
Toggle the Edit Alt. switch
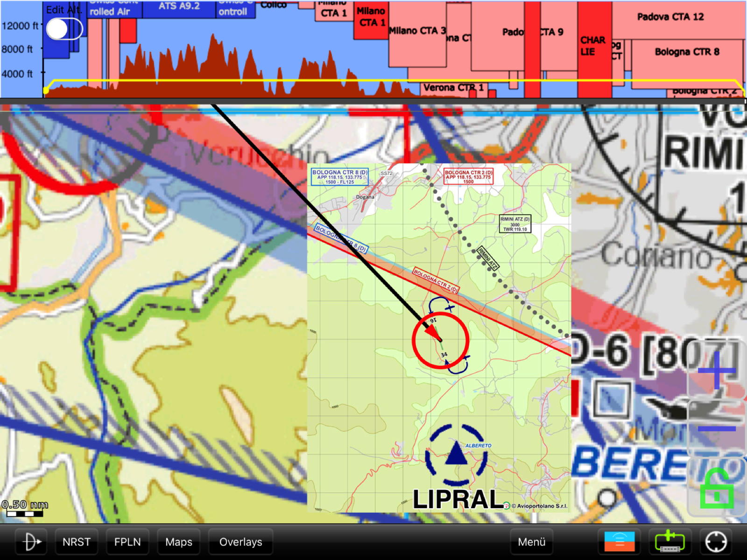[x=64, y=29]
